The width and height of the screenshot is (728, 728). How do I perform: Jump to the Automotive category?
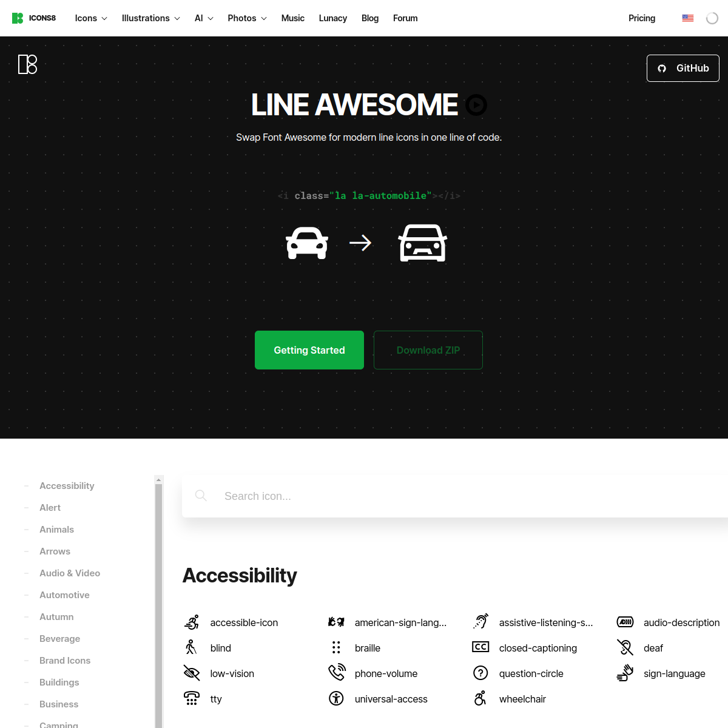point(64,595)
